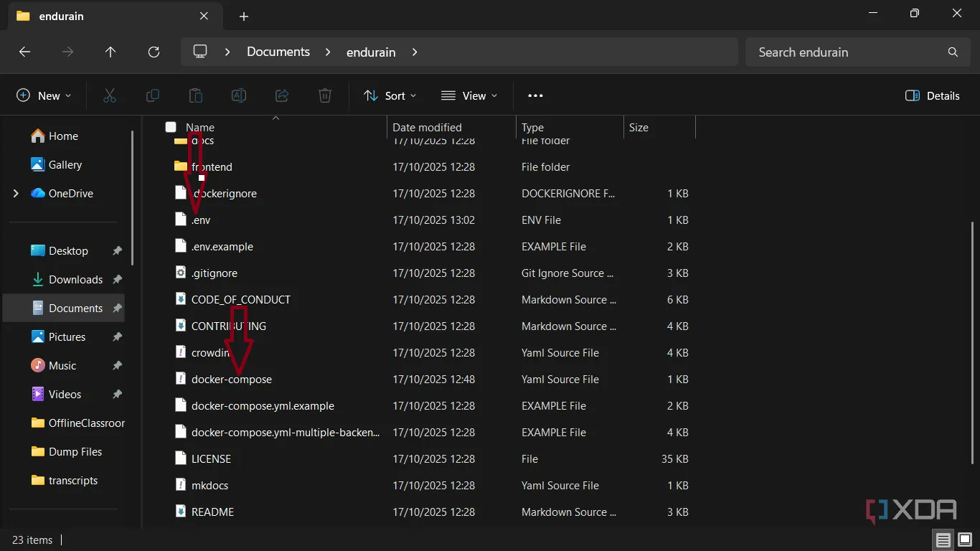Open the View dropdown menu
980x551 pixels.
tap(469, 95)
